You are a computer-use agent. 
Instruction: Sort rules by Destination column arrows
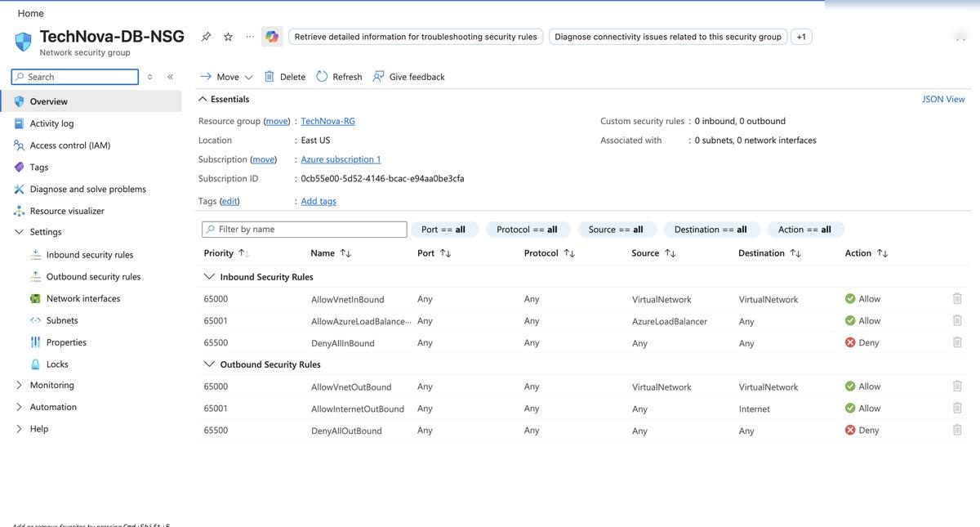[x=795, y=253]
